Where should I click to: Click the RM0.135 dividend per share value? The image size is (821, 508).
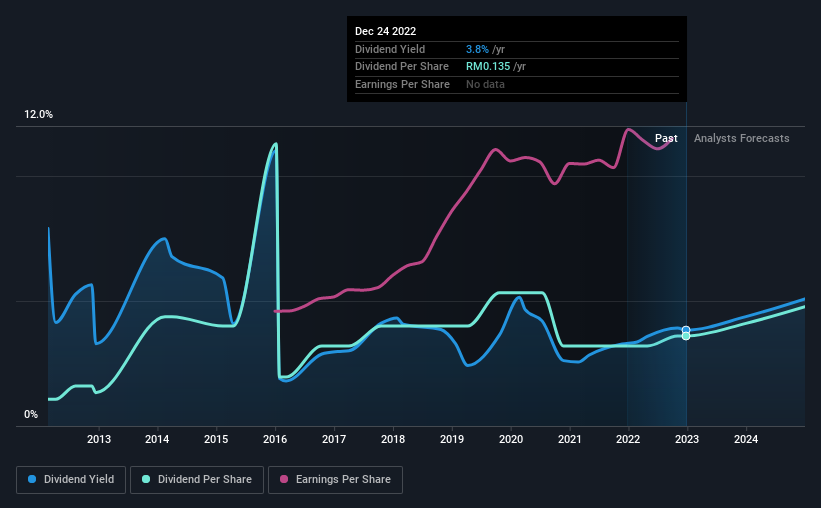(488, 67)
